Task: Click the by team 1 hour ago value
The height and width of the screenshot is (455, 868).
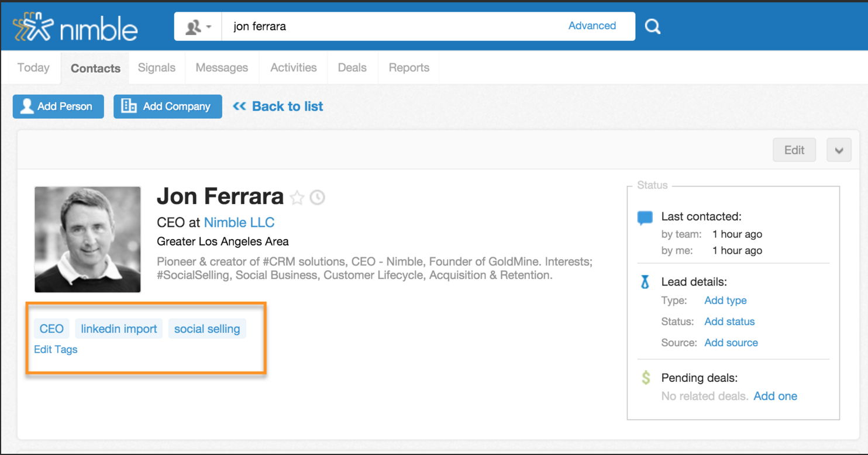Action: [x=737, y=234]
